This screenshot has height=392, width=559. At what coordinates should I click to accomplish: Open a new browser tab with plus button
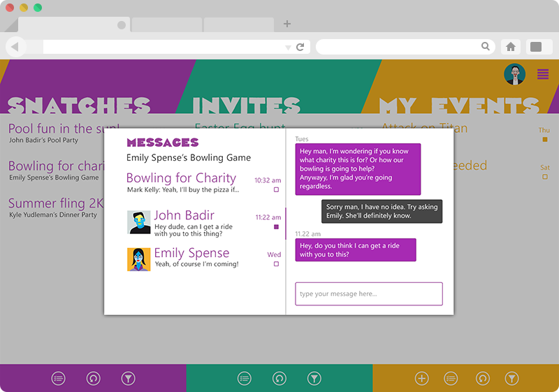287,24
